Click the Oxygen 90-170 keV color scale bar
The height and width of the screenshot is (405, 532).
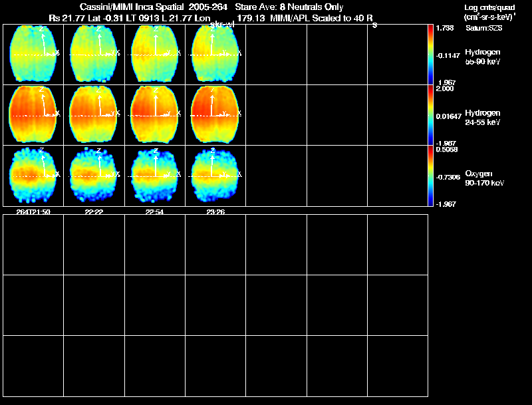[x=430, y=176]
